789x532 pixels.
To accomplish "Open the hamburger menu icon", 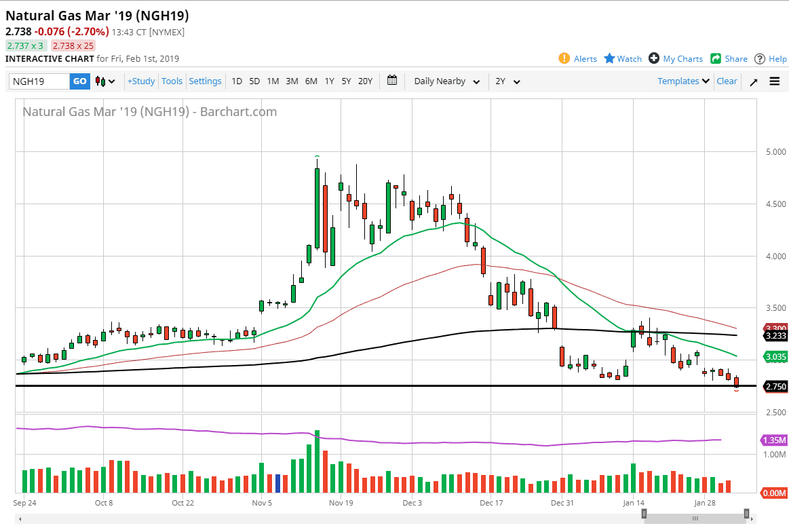I will pos(774,81).
